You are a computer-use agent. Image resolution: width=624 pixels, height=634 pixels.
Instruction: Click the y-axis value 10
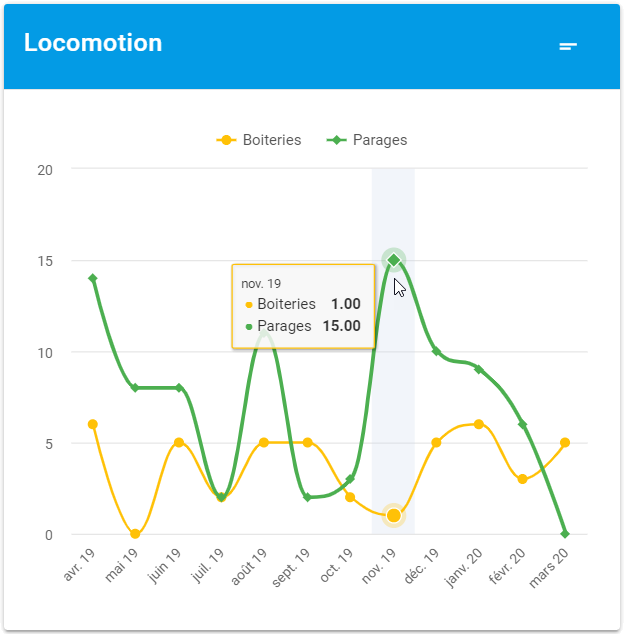pyautogui.click(x=45, y=353)
